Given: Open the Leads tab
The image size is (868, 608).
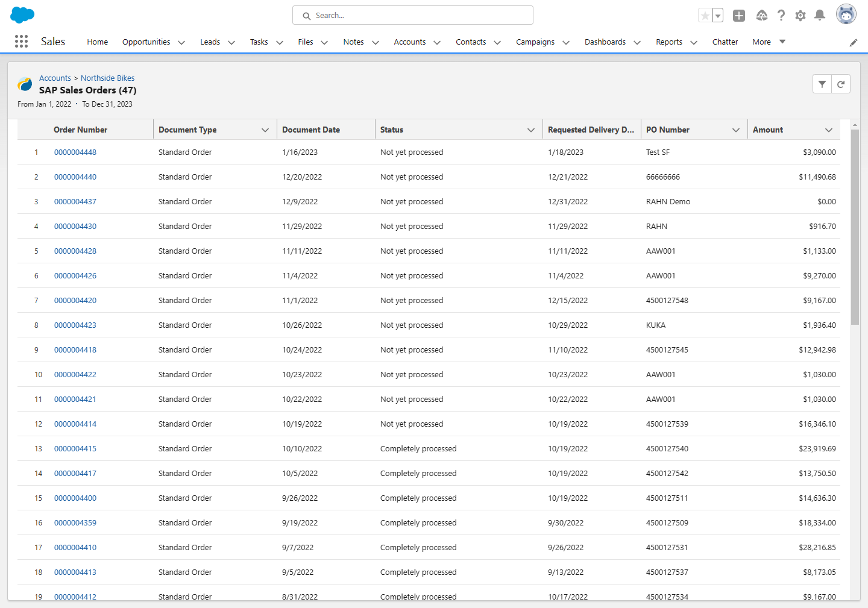Looking at the screenshot, I should tap(210, 42).
